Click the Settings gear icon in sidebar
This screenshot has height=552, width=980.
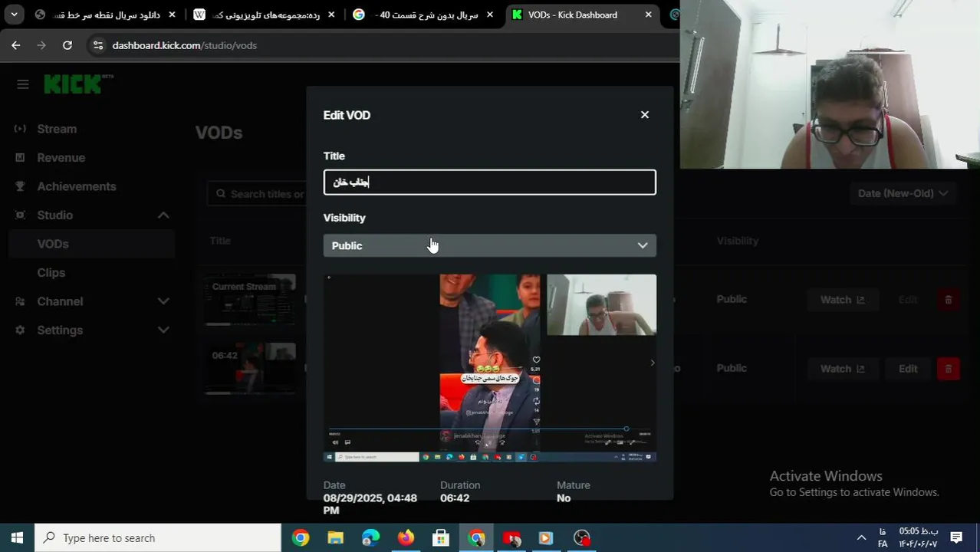(x=20, y=330)
